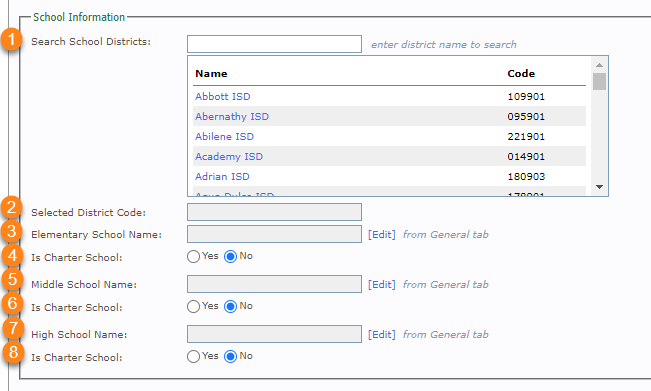
Task: Set middle school charter option to Yes
Action: (193, 306)
